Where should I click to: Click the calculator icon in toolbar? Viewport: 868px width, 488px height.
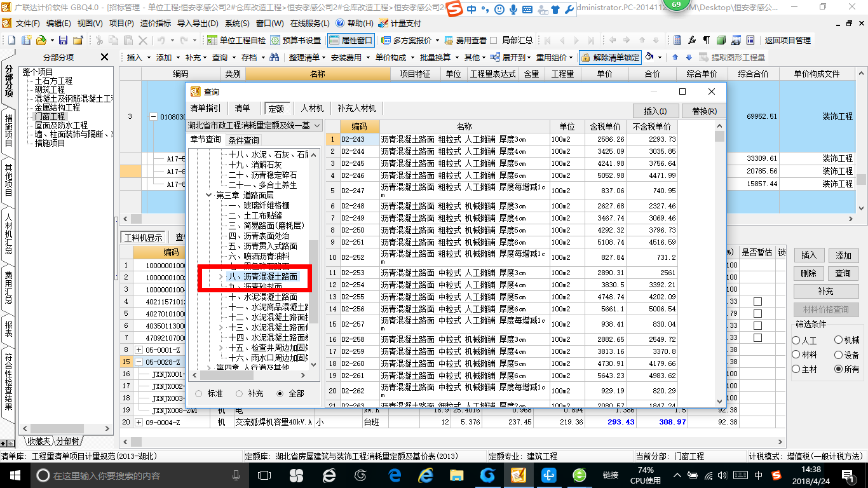(677, 40)
